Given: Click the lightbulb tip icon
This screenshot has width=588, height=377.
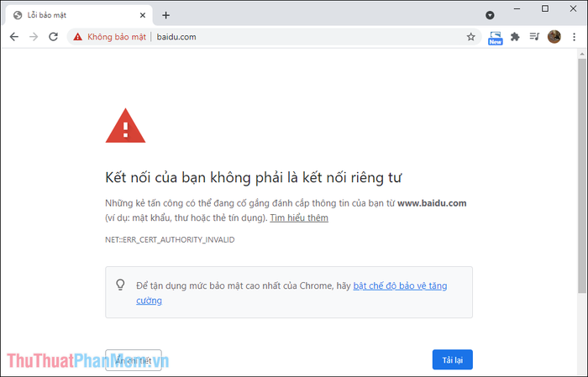Looking at the screenshot, I should tap(120, 285).
